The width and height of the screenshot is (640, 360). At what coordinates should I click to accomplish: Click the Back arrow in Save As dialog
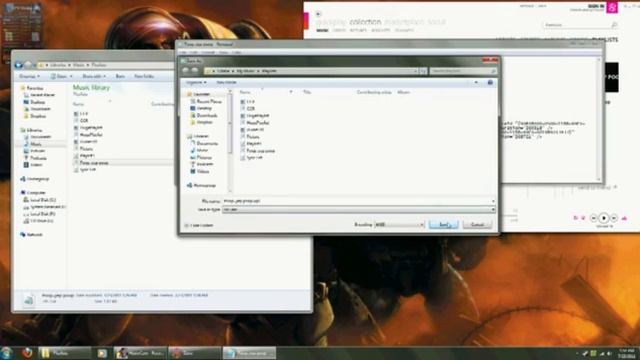186,71
